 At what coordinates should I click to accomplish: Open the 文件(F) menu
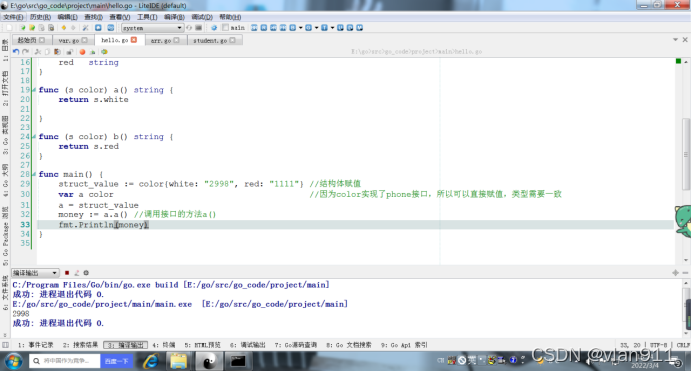click(x=13, y=17)
